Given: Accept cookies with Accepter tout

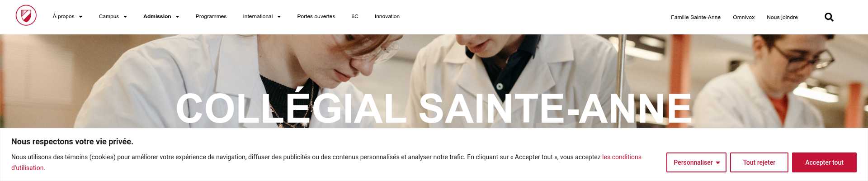Looking at the screenshot, I should (x=824, y=162).
